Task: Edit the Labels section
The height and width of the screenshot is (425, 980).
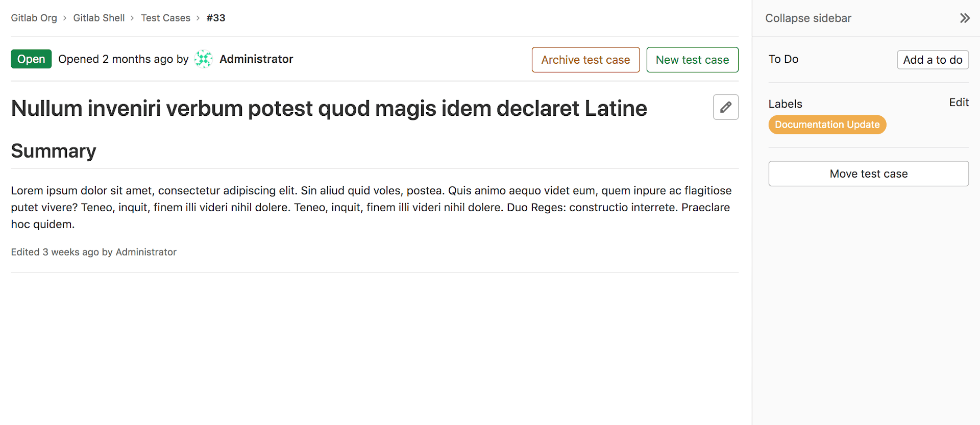Action: (959, 103)
